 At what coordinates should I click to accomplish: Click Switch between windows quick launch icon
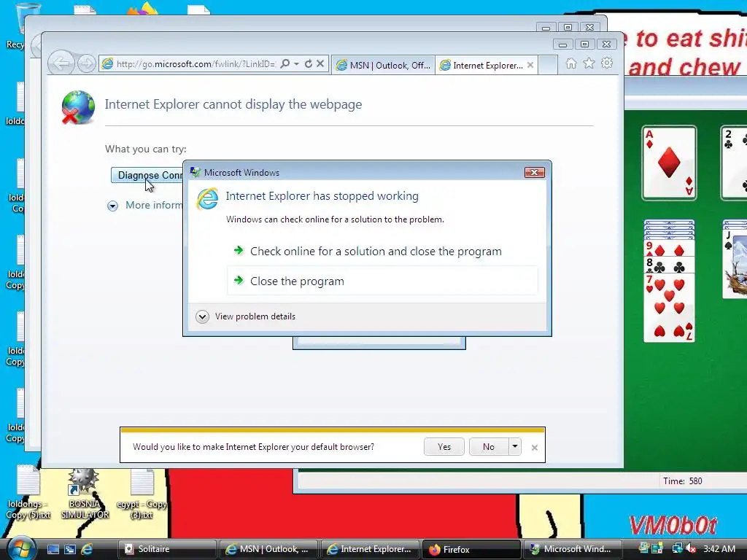tap(70, 549)
